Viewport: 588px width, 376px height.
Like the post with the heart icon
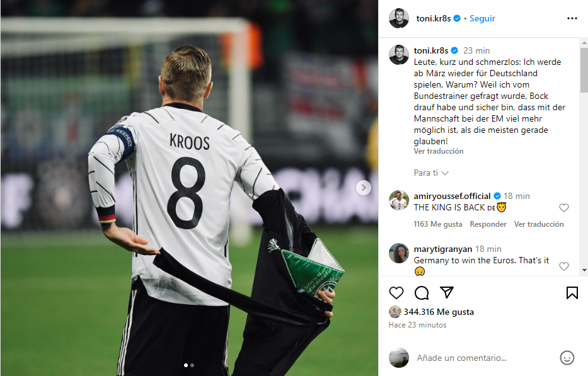[x=396, y=293]
